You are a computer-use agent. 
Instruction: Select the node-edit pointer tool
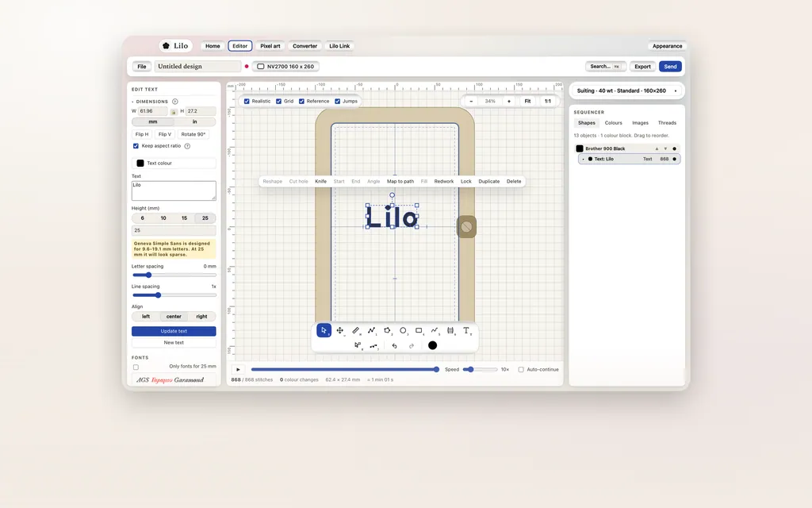358,345
